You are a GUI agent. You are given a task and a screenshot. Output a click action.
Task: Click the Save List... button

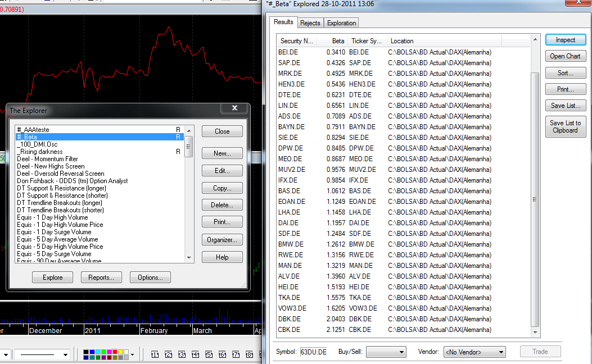(x=566, y=105)
